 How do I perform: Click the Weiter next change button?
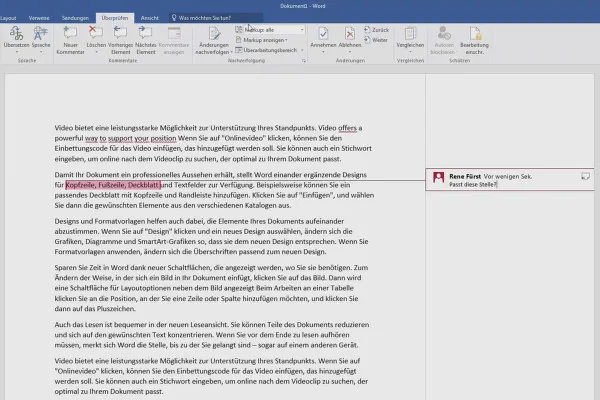pos(377,40)
